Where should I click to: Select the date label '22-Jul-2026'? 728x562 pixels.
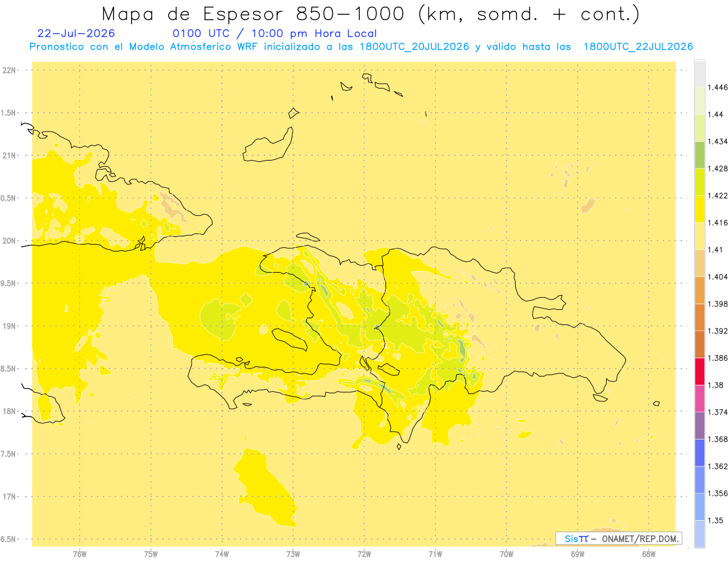(76, 33)
